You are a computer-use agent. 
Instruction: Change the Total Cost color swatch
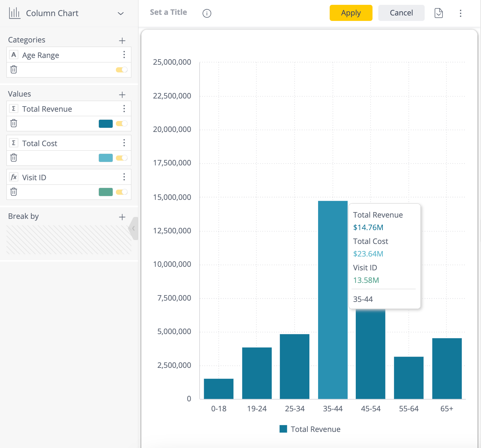pos(106,158)
